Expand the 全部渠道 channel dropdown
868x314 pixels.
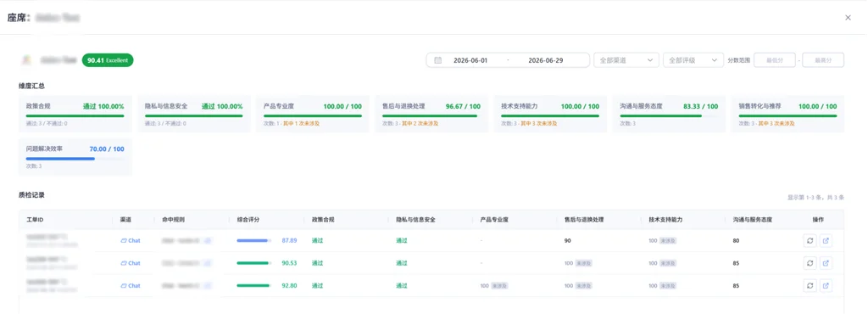(x=626, y=60)
